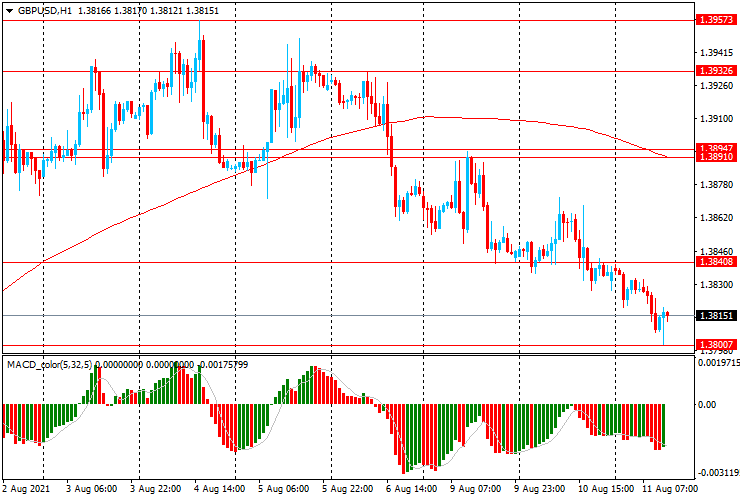Click the 9 Aug 23:00 time label
Viewport: 740px width, 500px height.
(539, 488)
